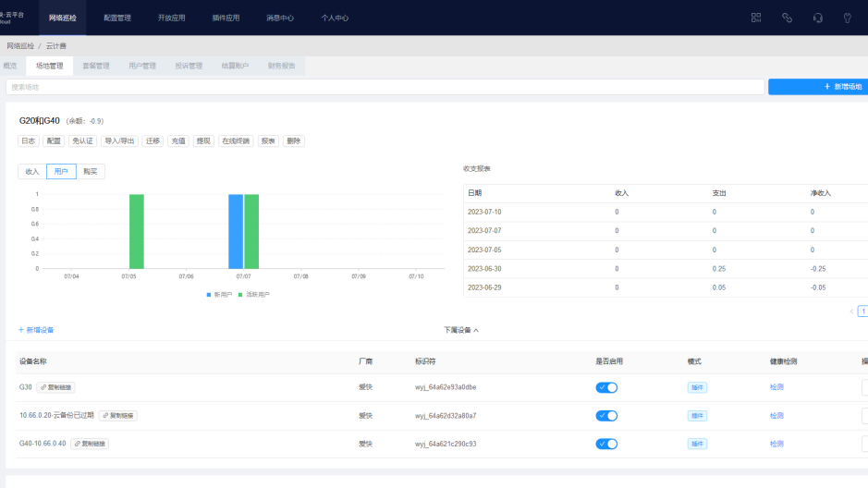Screen dimensions: 868x488
Task: Toggle 活跃用户 legend in chart
Action: [253, 294]
